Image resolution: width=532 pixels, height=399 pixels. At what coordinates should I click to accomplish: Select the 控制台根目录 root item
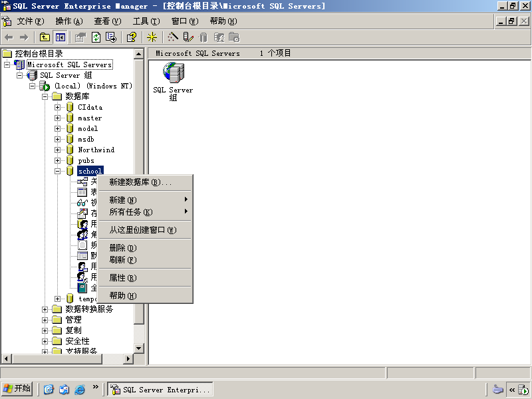pyautogui.click(x=39, y=54)
